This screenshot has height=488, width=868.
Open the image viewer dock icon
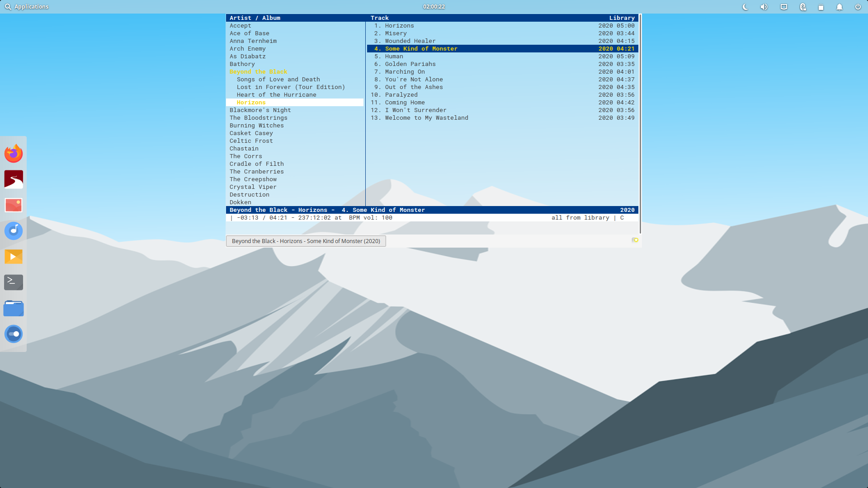[14, 205]
